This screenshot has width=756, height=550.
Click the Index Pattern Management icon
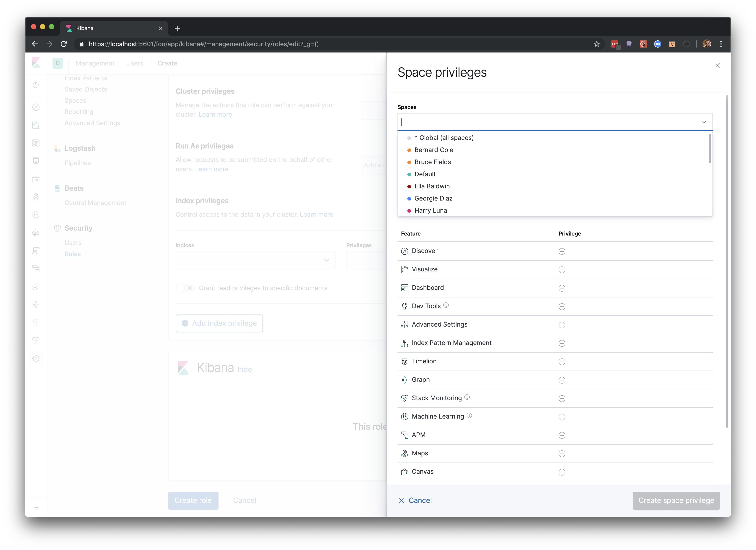click(404, 343)
